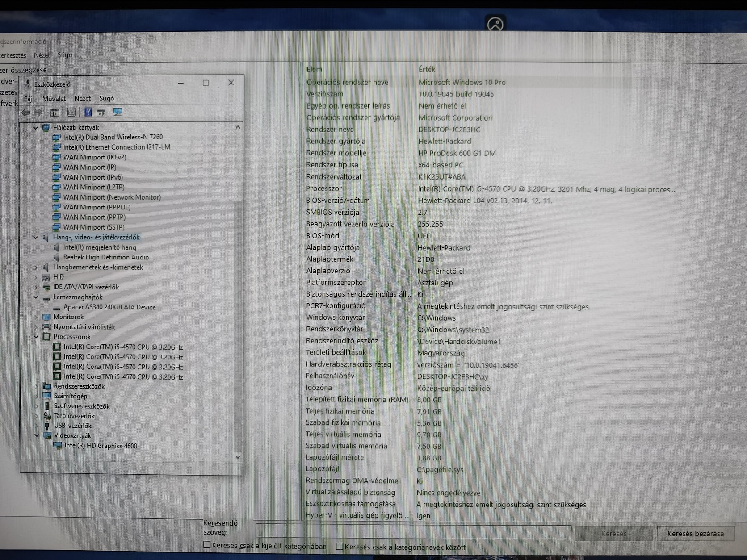Click the Eszközkezelő scrollbar down arrow
This screenshot has width=747, height=560.
coord(238,457)
